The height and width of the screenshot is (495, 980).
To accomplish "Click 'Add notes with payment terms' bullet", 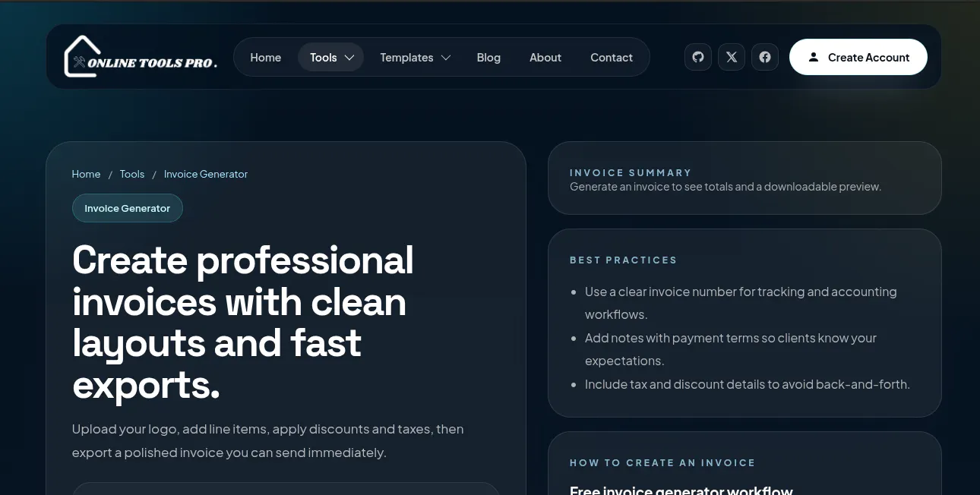I will tap(731, 349).
